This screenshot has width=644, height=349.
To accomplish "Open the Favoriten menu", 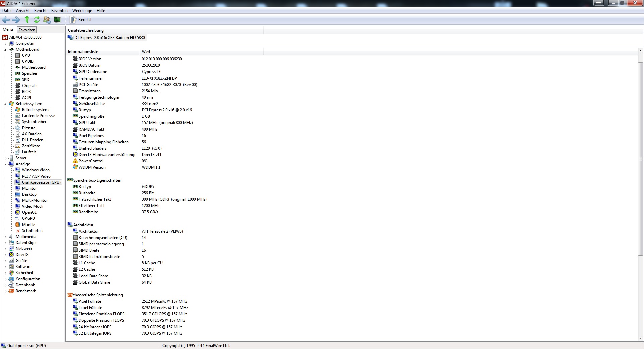I will (59, 11).
